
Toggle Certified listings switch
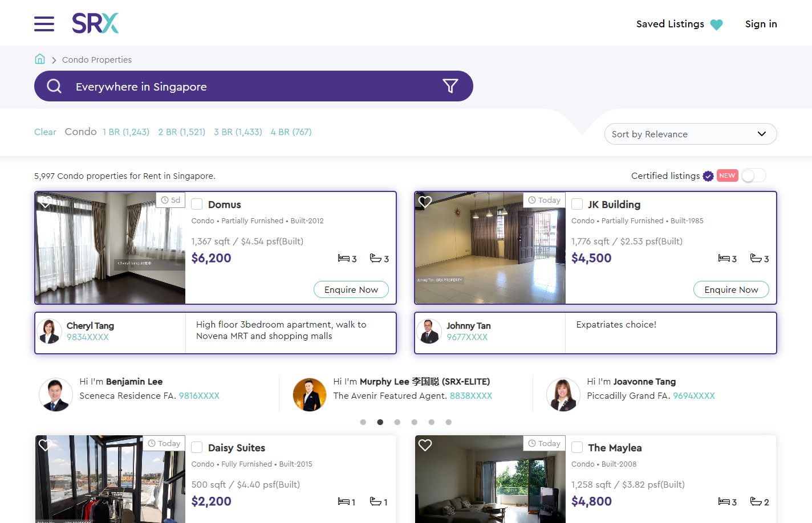(753, 175)
